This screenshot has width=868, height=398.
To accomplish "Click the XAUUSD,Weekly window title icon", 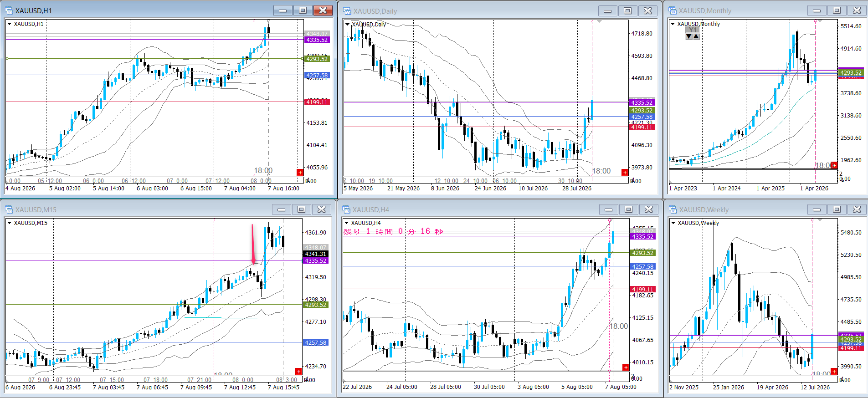I will [x=673, y=209].
